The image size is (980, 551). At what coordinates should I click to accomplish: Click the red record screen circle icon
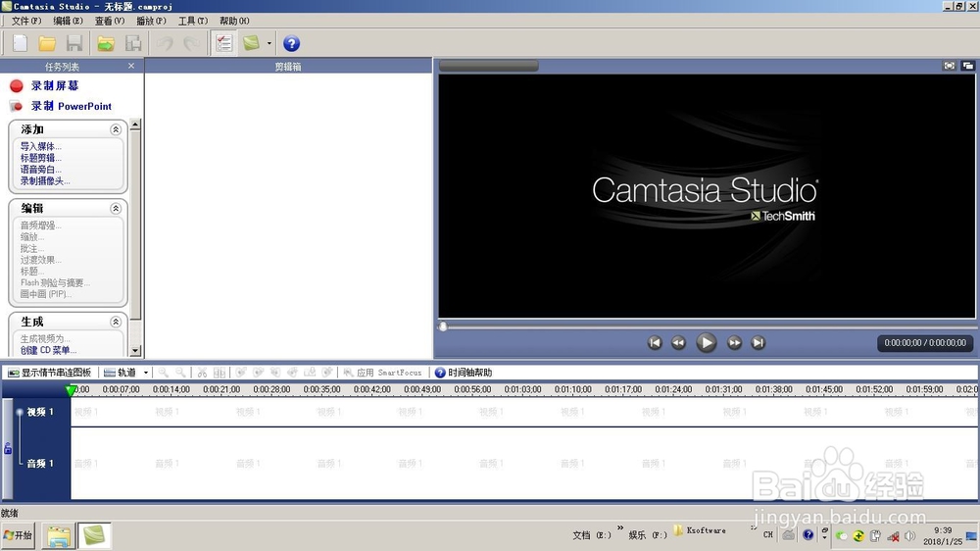(x=17, y=85)
